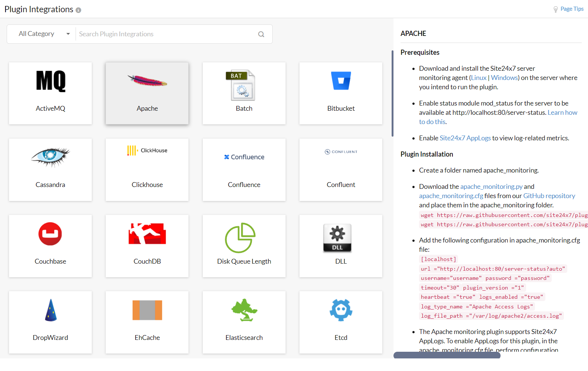
Task: Select the Disk Queue Length pie icon
Action: [x=240, y=238]
